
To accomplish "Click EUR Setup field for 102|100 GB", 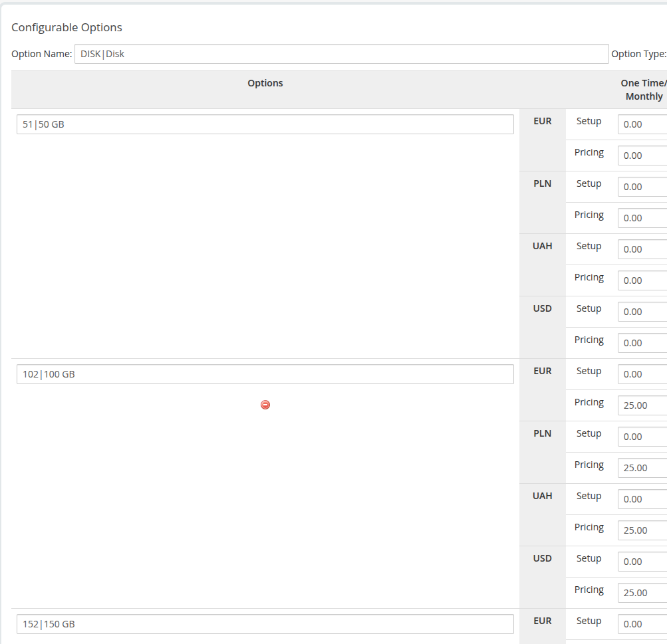I will 642,374.
